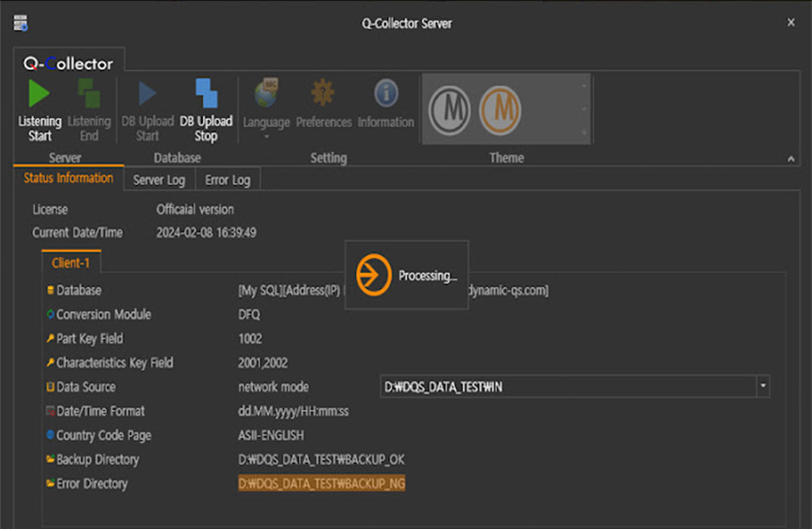The height and width of the screenshot is (529, 812).
Task: Start listening with the green play icon
Action: click(x=39, y=94)
